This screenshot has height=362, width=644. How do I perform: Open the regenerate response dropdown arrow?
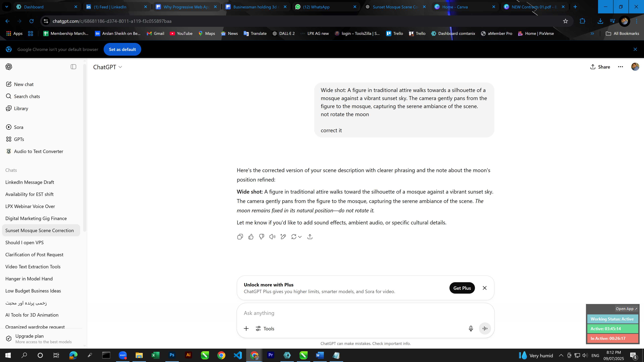coord(300,237)
